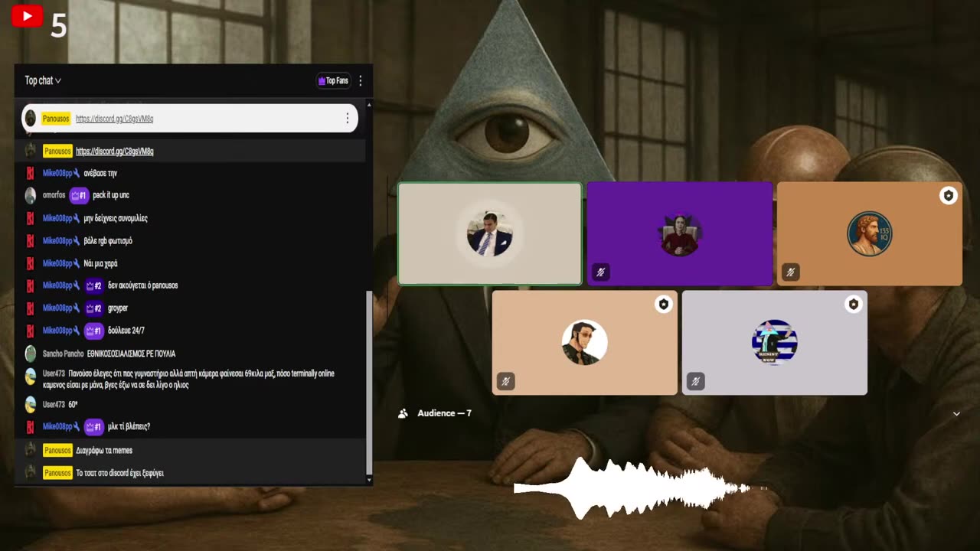Image resolution: width=980 pixels, height=551 pixels.
Task: Click the round 135 IQ bust avatar
Action: pyautogui.click(x=870, y=233)
